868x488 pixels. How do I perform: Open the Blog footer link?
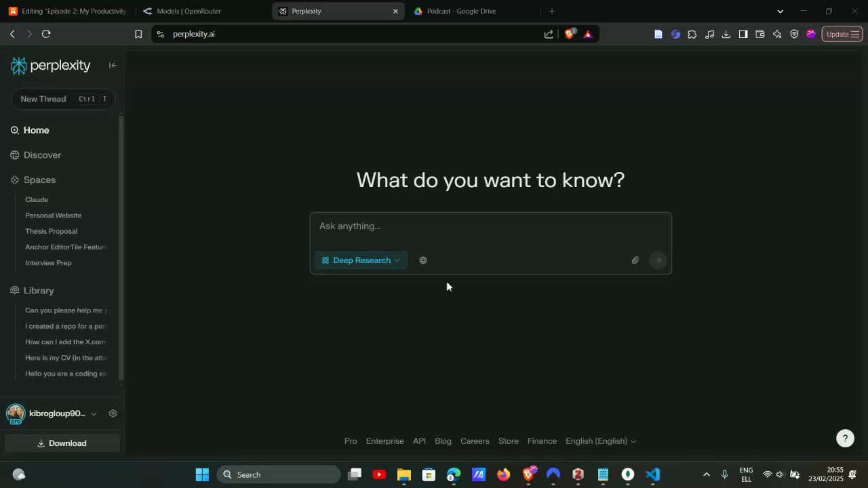click(443, 441)
